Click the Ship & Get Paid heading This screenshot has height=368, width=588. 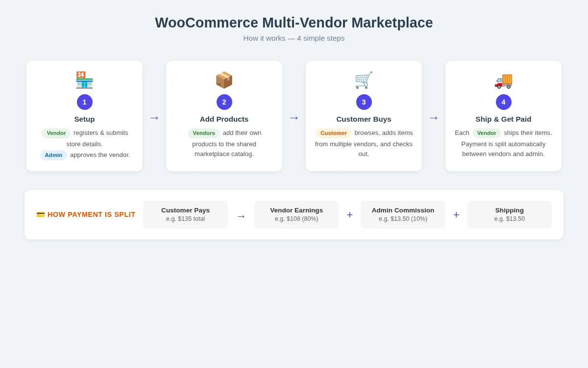503,119
